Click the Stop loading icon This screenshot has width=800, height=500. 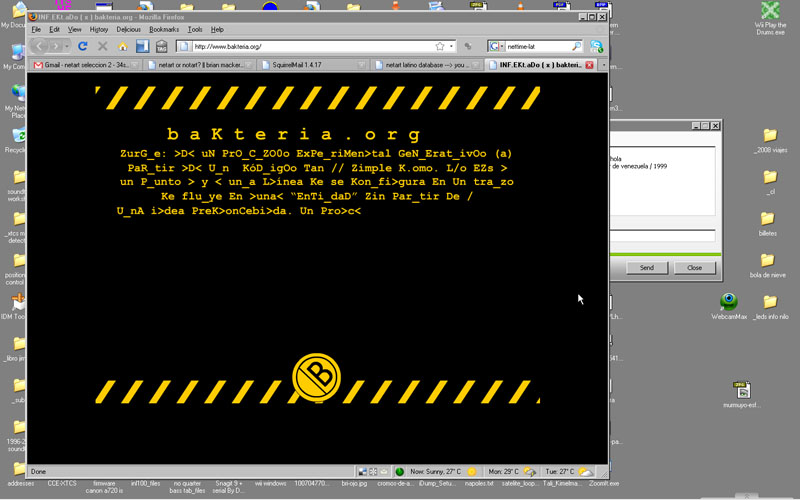102,46
